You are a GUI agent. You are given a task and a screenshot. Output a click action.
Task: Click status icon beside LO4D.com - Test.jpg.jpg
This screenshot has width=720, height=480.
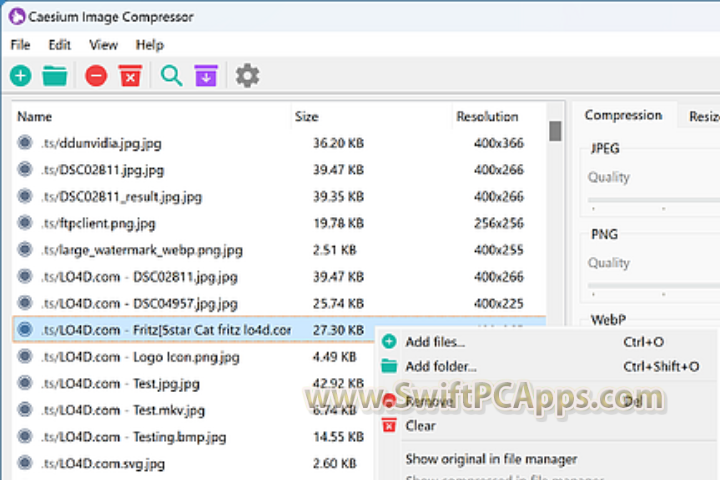25,383
